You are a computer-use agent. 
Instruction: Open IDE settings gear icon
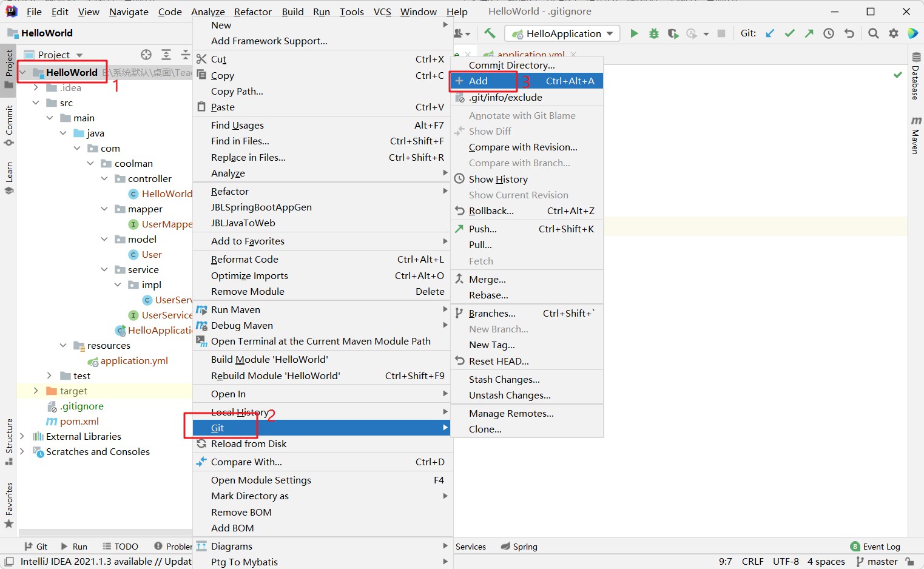pyautogui.click(x=894, y=33)
